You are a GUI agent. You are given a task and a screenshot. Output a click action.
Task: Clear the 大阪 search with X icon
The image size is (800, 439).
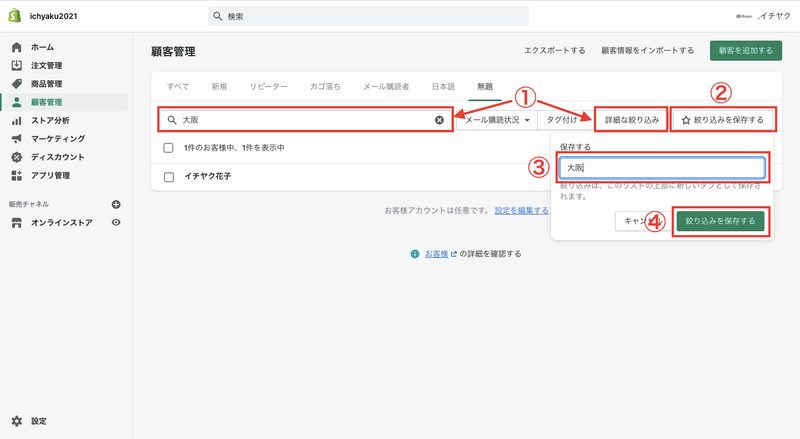click(439, 120)
